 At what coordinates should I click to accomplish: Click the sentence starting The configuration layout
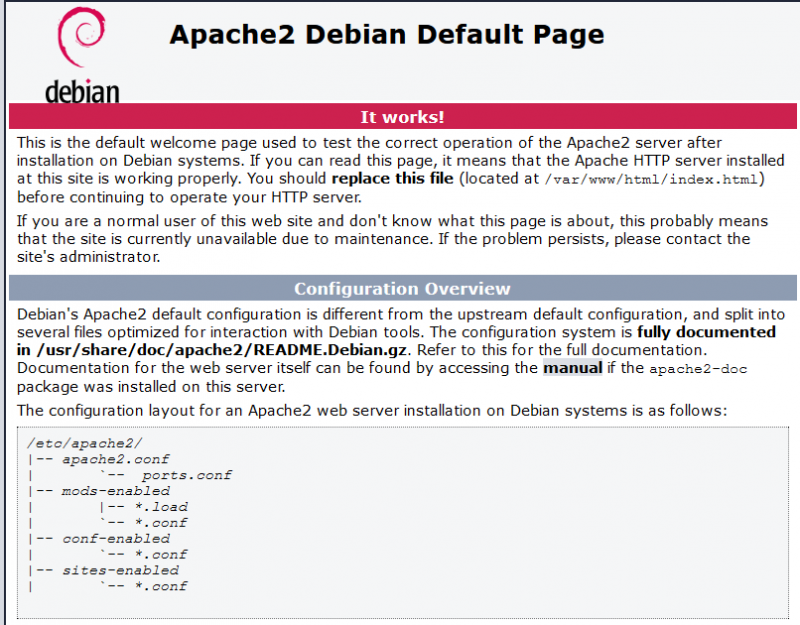coord(372,410)
